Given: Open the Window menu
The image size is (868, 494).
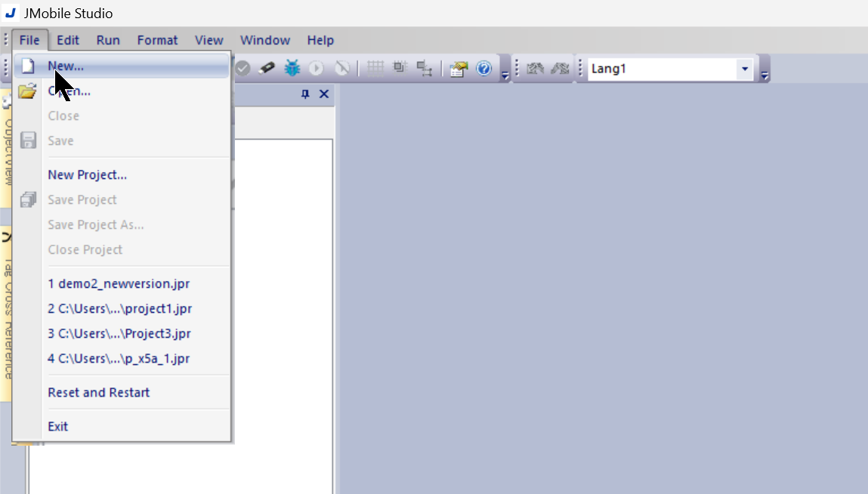Looking at the screenshot, I should [264, 40].
